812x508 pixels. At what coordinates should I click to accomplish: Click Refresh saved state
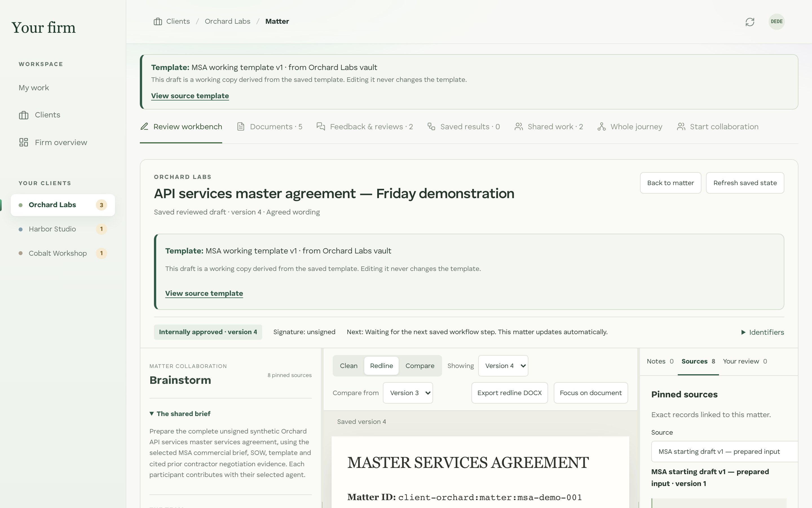click(745, 183)
